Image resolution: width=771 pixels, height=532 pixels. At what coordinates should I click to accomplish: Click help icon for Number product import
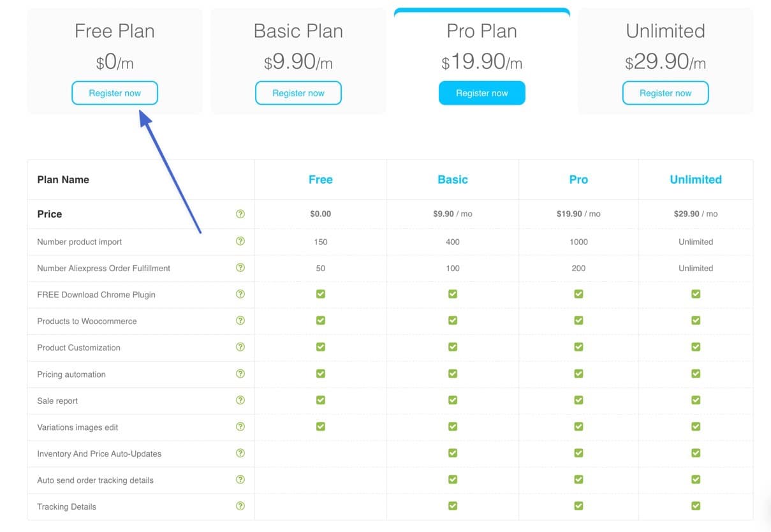click(240, 242)
